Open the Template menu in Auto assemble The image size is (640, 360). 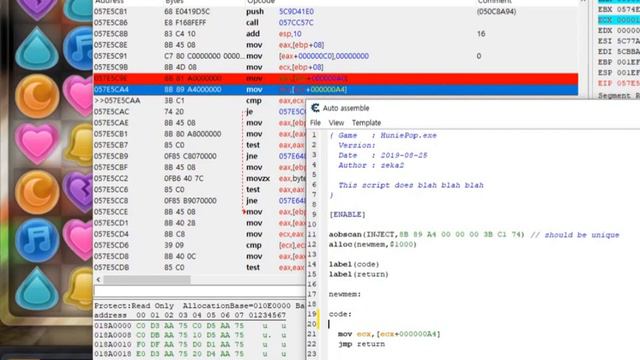point(367,123)
